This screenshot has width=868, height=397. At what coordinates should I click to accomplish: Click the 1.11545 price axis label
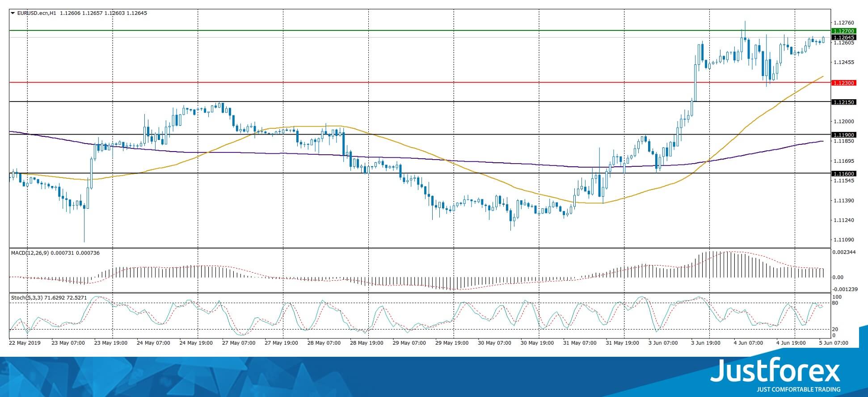coord(844,181)
